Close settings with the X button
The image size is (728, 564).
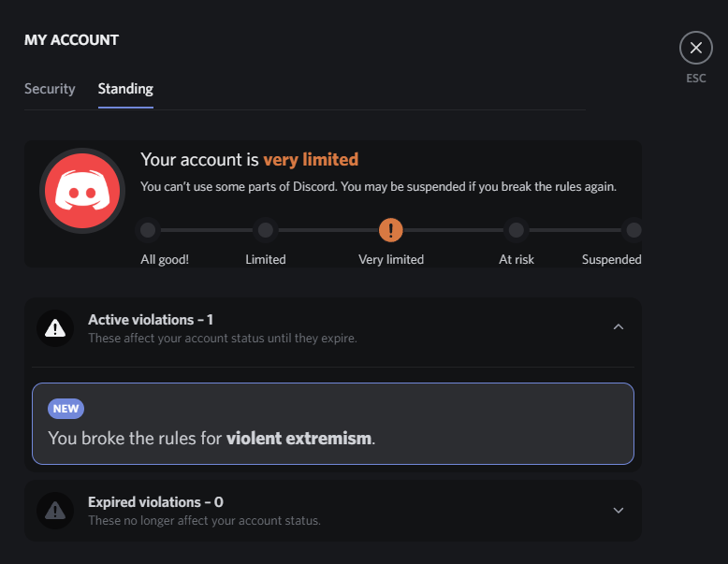pyautogui.click(x=695, y=48)
